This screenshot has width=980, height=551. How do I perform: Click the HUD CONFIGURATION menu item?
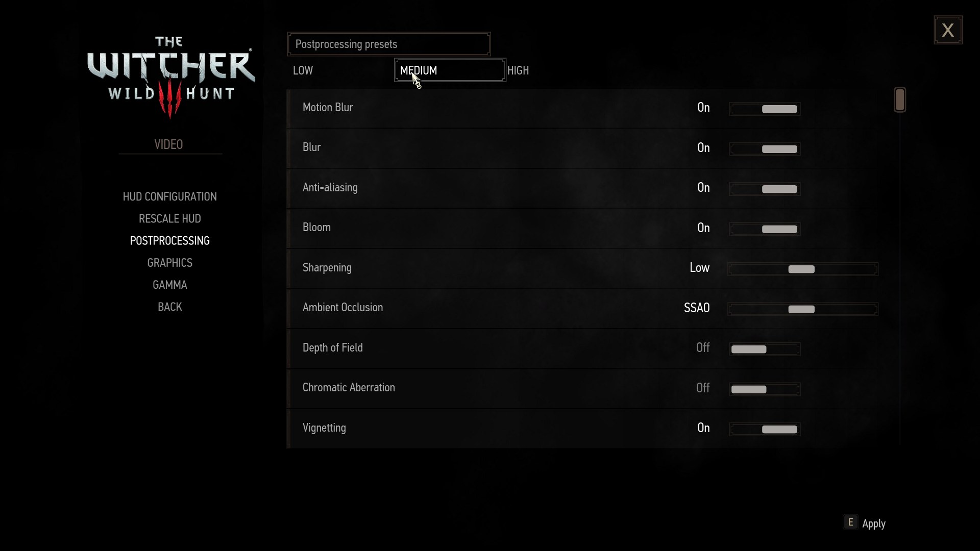pos(169,196)
